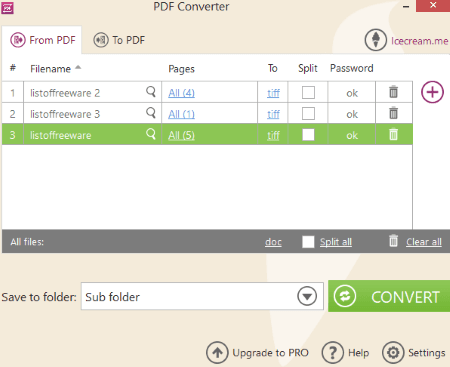Screen dimensions: 450x367
Task: Click the Pages column header
Action: click(181, 69)
